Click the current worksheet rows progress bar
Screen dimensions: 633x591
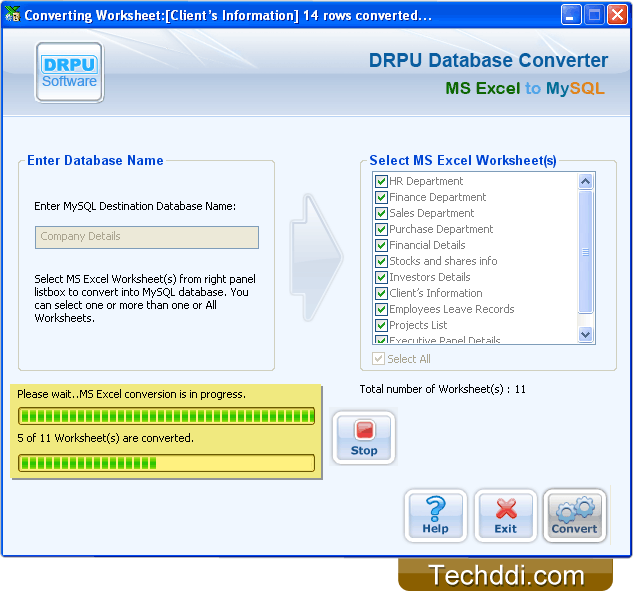point(166,416)
